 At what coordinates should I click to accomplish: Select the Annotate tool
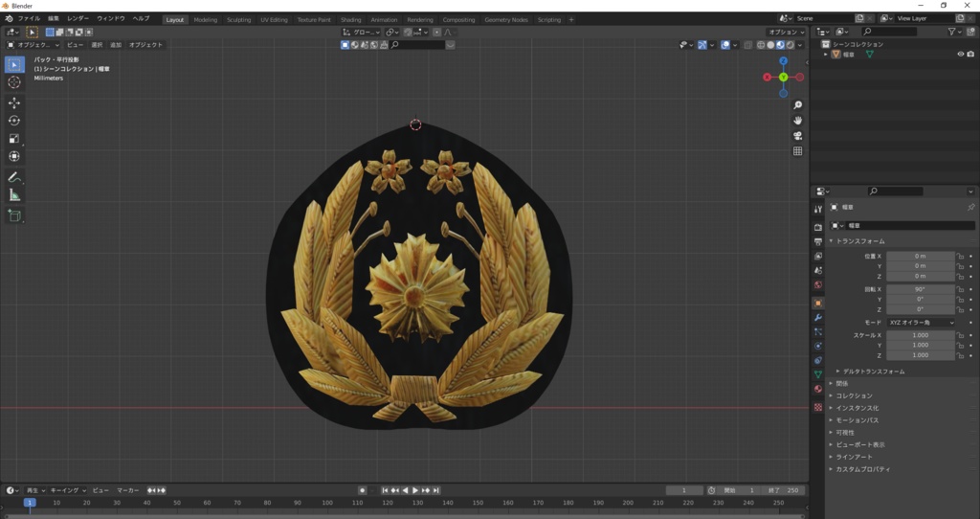[14, 177]
